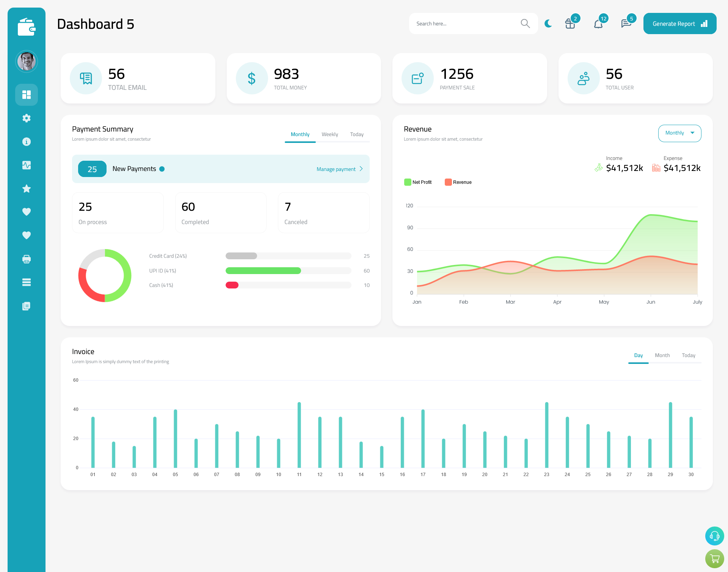The width and height of the screenshot is (728, 572).
Task: Click the notifications bell icon
Action: [599, 24]
